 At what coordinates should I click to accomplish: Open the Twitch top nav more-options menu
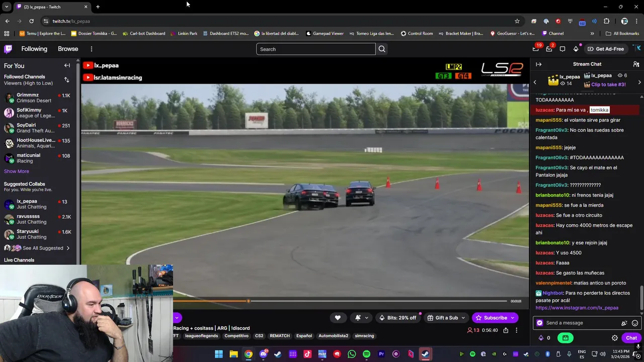coord(92,49)
